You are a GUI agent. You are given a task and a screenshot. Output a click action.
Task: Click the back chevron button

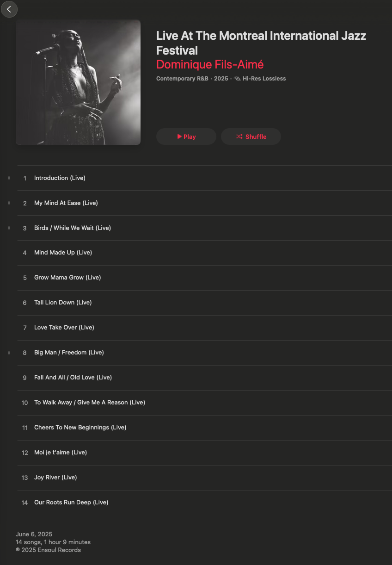tap(9, 9)
